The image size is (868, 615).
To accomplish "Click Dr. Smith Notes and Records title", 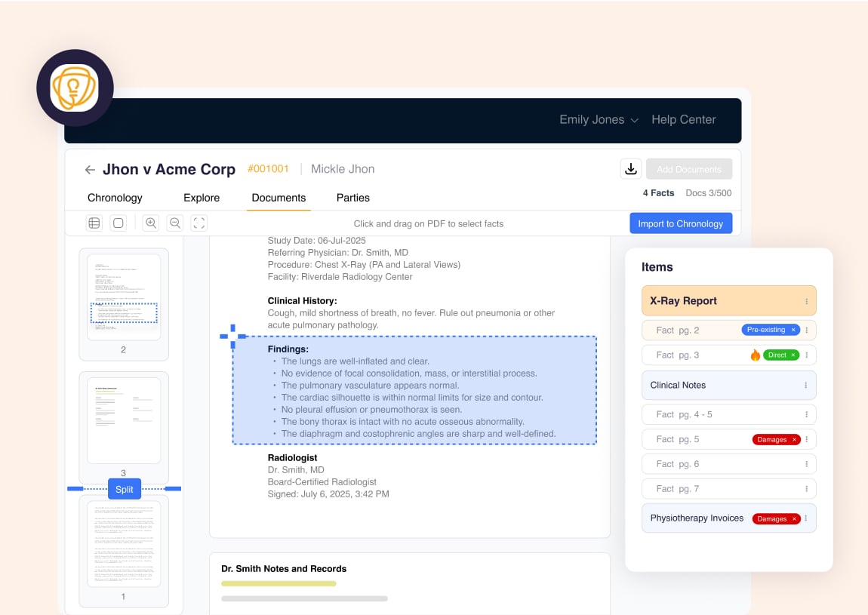I will [284, 568].
